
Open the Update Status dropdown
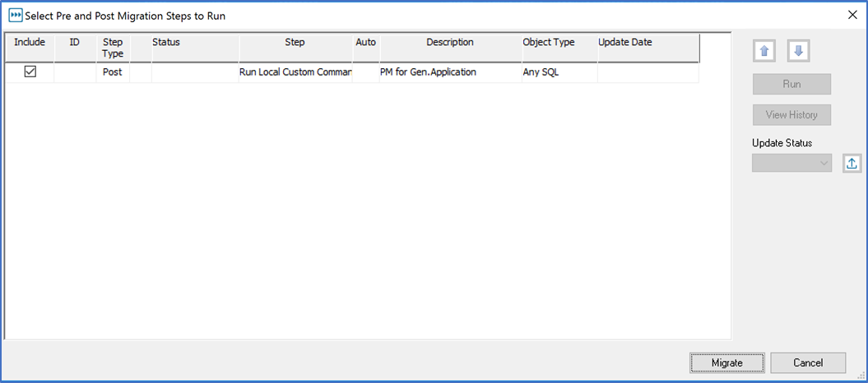pyautogui.click(x=791, y=163)
